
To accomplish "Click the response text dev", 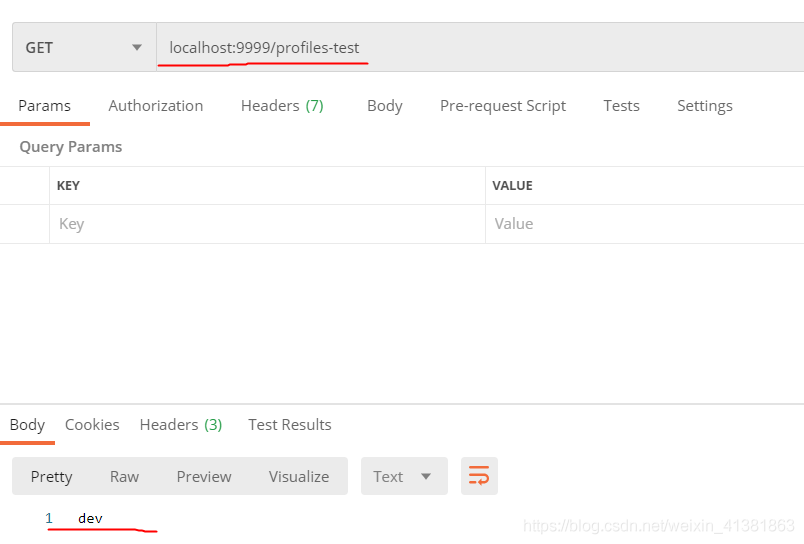I will coord(90,519).
